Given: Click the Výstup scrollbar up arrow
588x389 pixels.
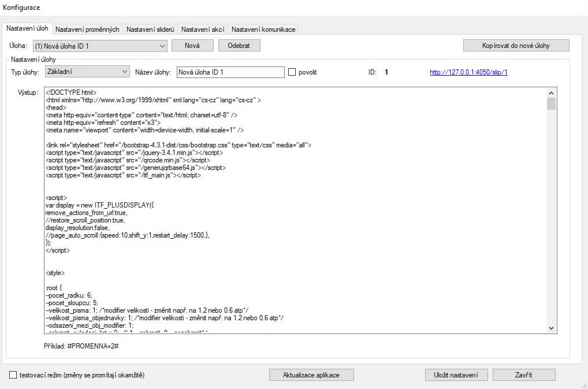Looking at the screenshot, I should tap(551, 92).
